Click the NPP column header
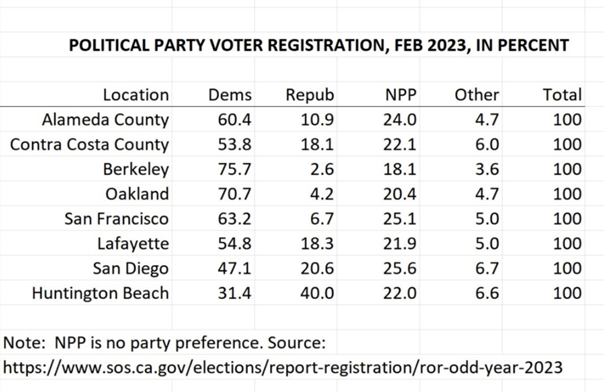The height and width of the screenshot is (392, 604). (x=401, y=95)
